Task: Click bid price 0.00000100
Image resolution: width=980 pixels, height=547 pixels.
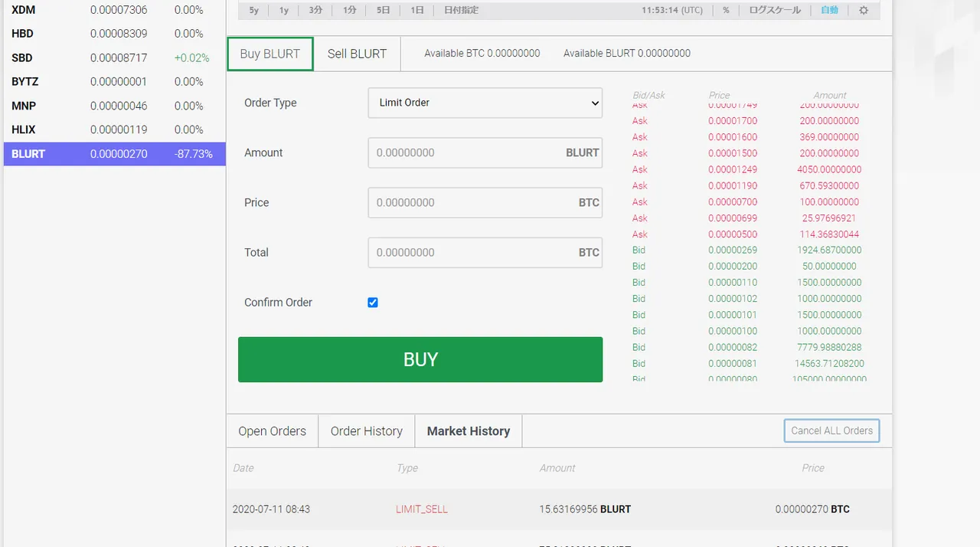Action: coord(733,332)
